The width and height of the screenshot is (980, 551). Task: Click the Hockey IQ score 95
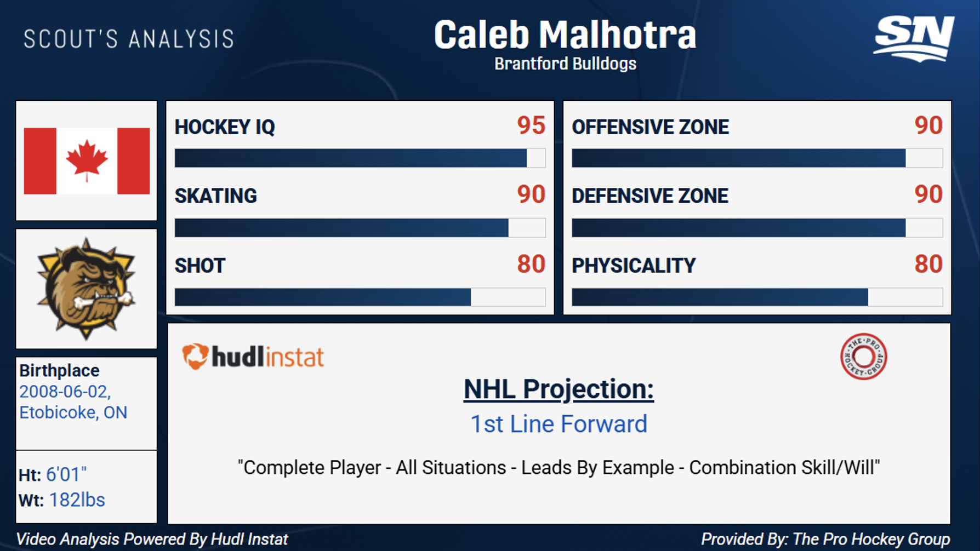tap(531, 125)
